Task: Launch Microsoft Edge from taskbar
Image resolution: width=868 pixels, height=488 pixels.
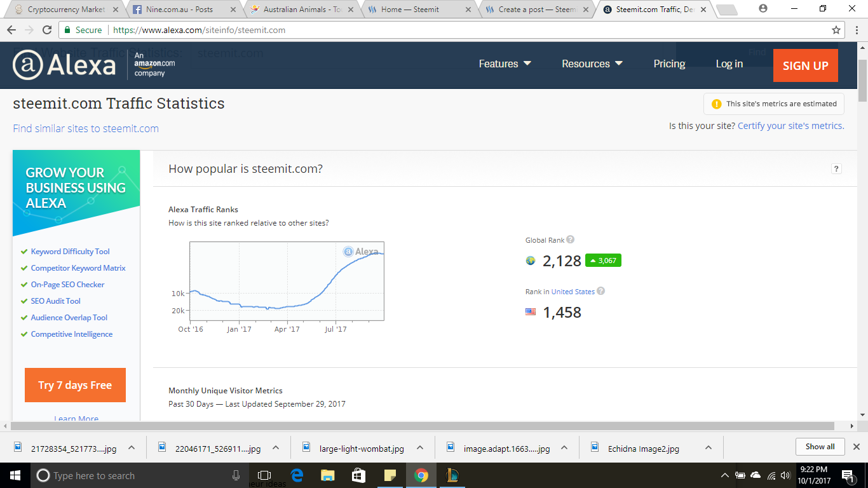Action: tap(297, 475)
